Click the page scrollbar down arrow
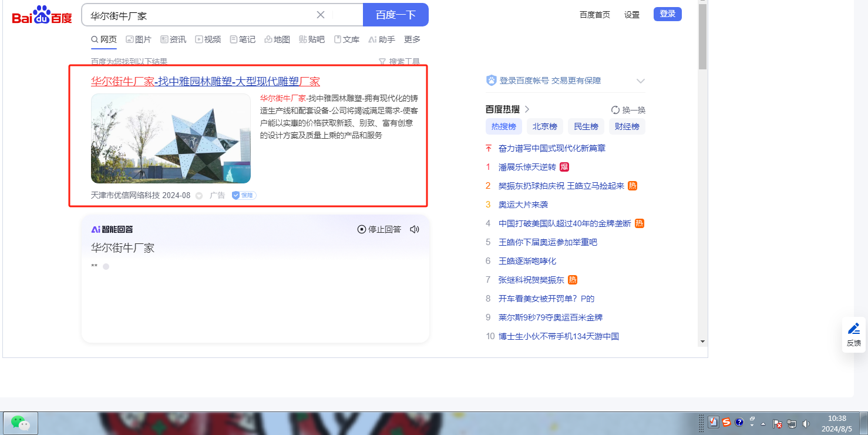 (x=702, y=341)
